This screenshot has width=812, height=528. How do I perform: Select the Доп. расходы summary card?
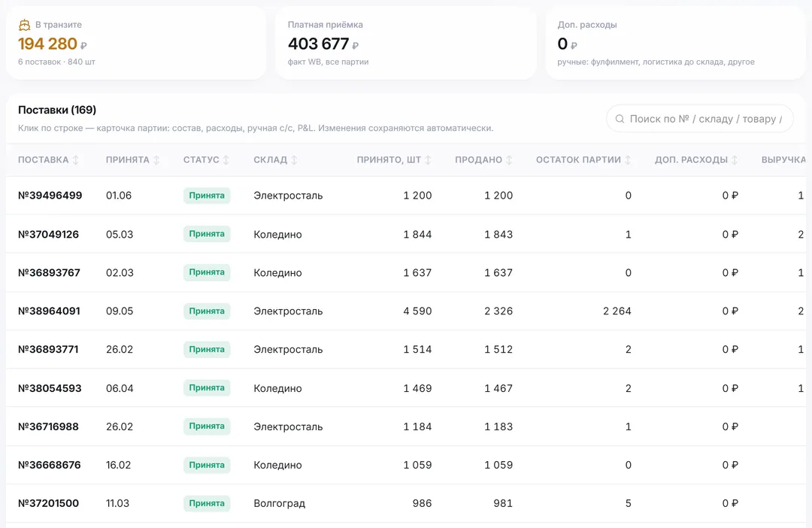tap(676, 43)
